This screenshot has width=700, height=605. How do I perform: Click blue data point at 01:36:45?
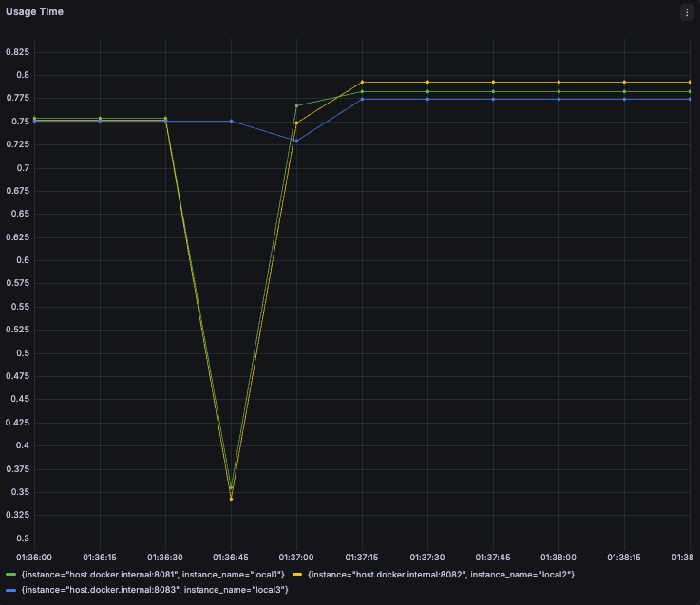click(231, 121)
